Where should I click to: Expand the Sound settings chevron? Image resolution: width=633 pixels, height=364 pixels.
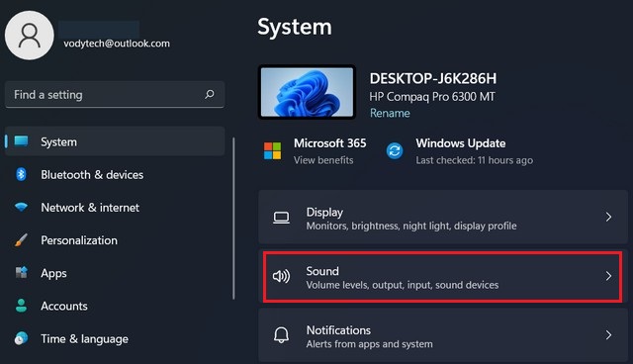point(608,276)
